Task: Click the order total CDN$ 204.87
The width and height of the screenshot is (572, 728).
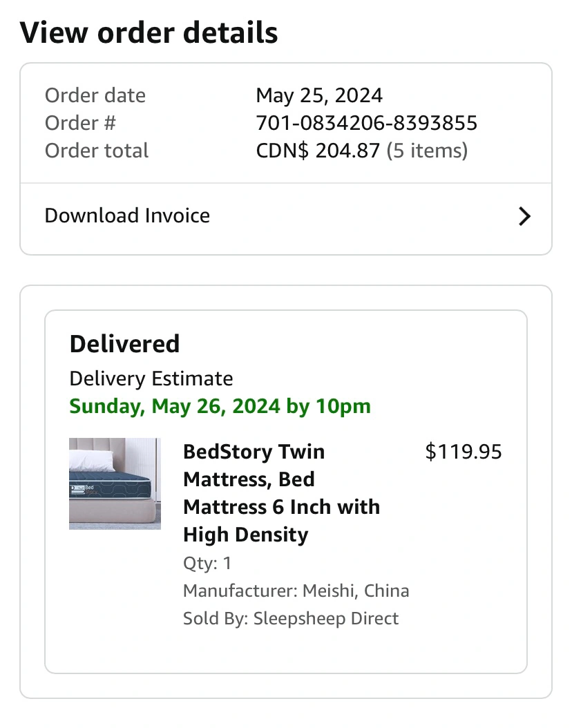Action: tap(318, 151)
